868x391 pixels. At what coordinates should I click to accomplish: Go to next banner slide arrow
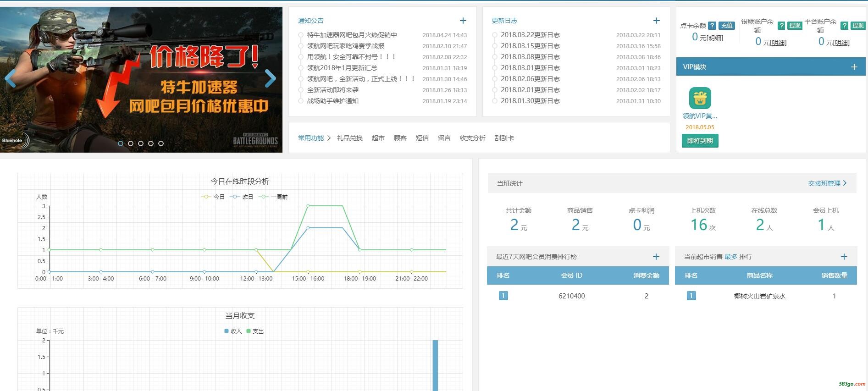pyautogui.click(x=271, y=79)
